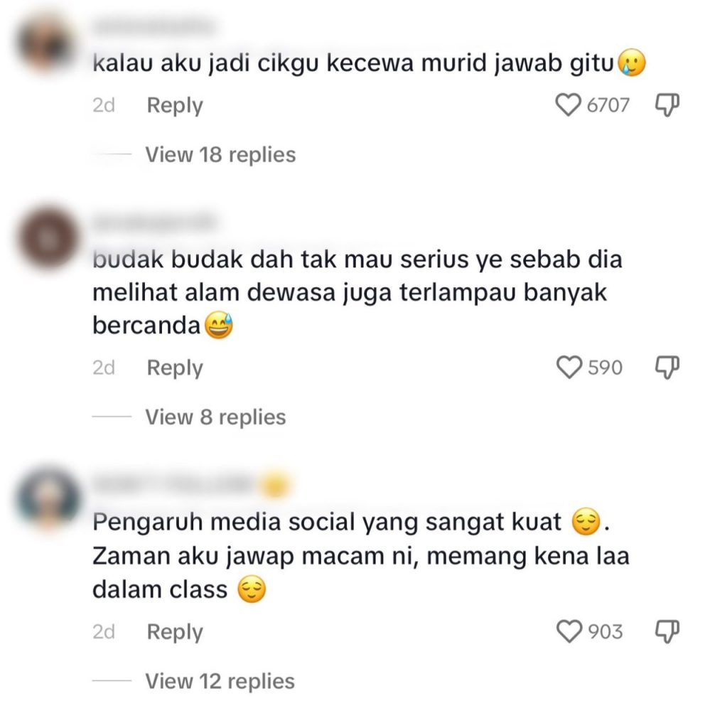Viewport: 705px width, 728px height.
Task: Open blurred username above 'budak budak' comment
Action: (154, 223)
